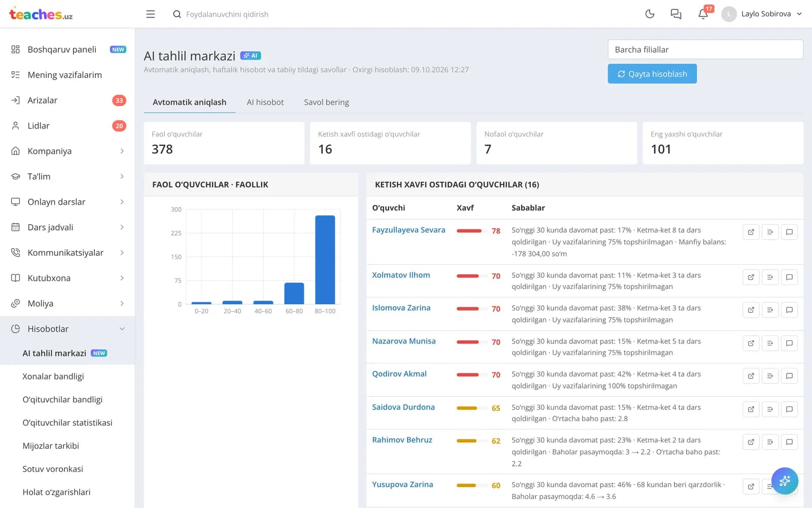Expand the Kompaniya sidebar section
Screen dimensions: 812x508
(67, 151)
